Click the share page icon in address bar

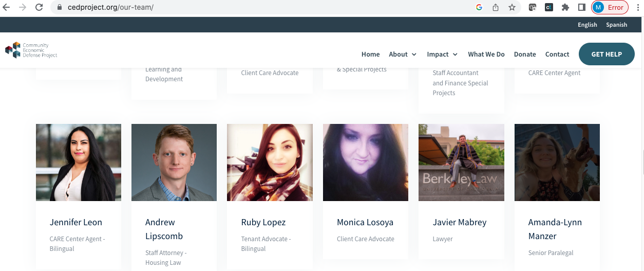[x=496, y=7]
